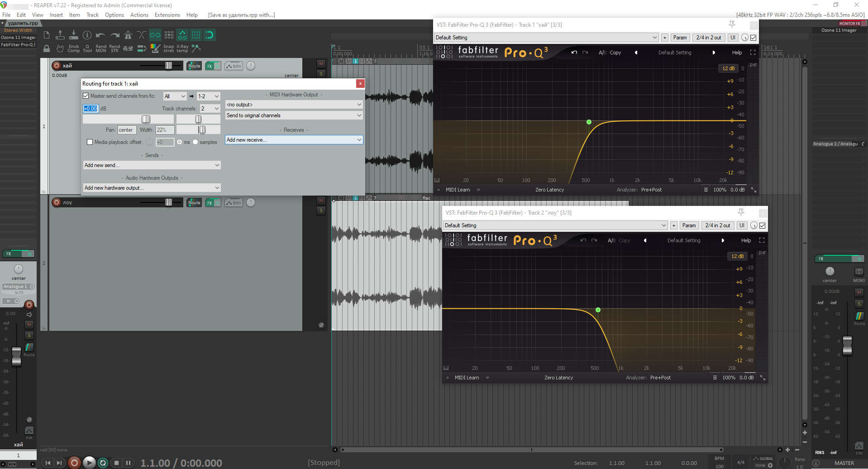The height and width of the screenshot is (469, 868).
Task: Open Master send source channels All dropdown
Action: coord(175,96)
